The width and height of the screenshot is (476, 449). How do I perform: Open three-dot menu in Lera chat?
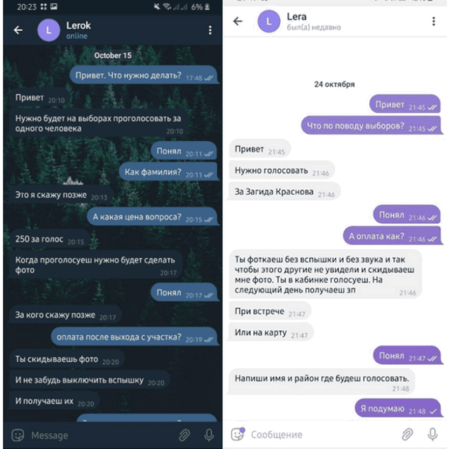click(433, 21)
